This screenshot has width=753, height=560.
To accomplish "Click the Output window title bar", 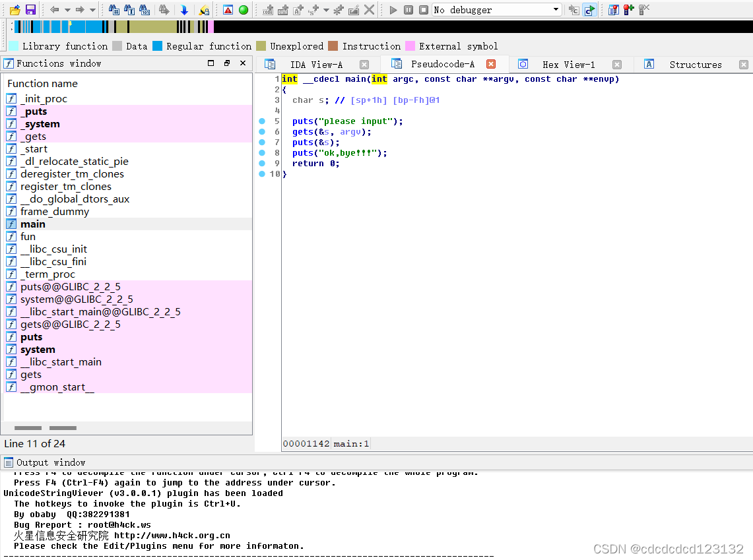I will click(x=376, y=462).
